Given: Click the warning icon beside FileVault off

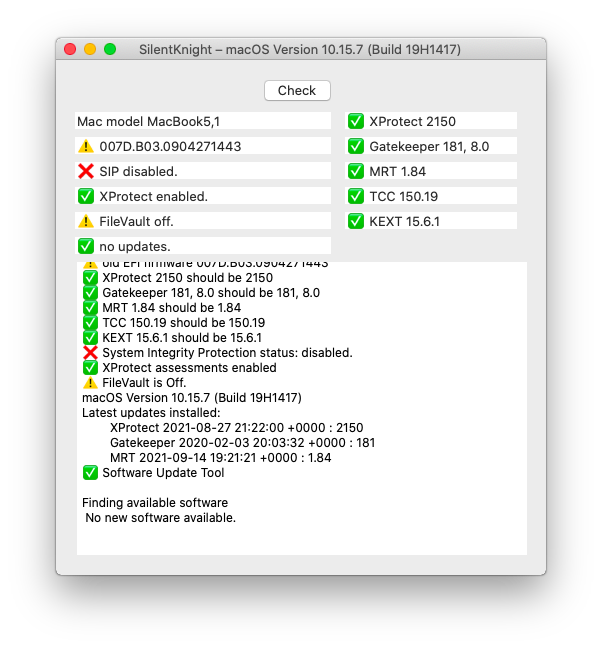Looking at the screenshot, I should pyautogui.click(x=86, y=221).
